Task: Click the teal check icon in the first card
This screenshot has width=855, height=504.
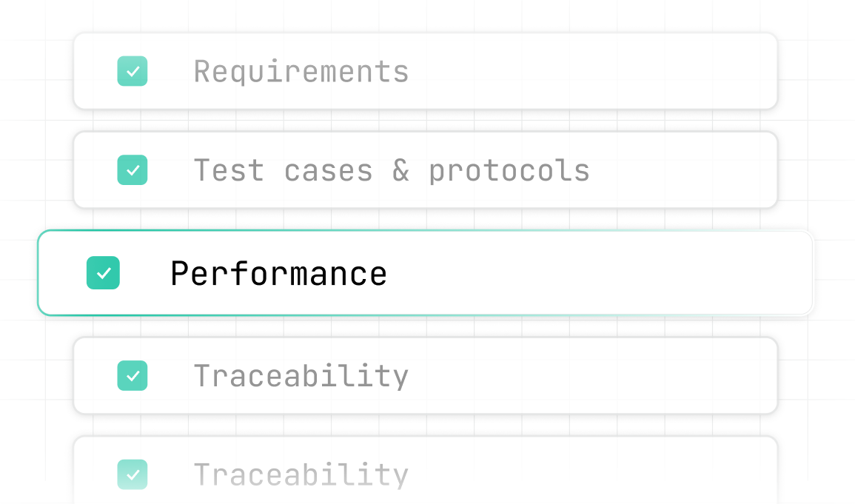Action: click(x=132, y=71)
